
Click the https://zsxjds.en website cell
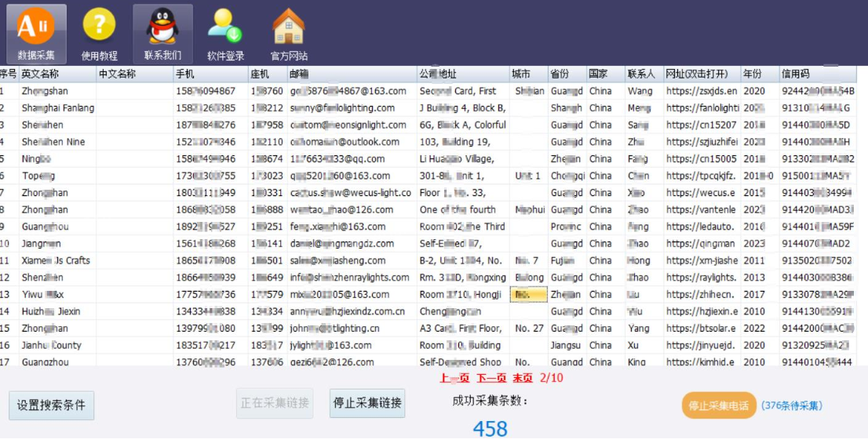point(702,91)
